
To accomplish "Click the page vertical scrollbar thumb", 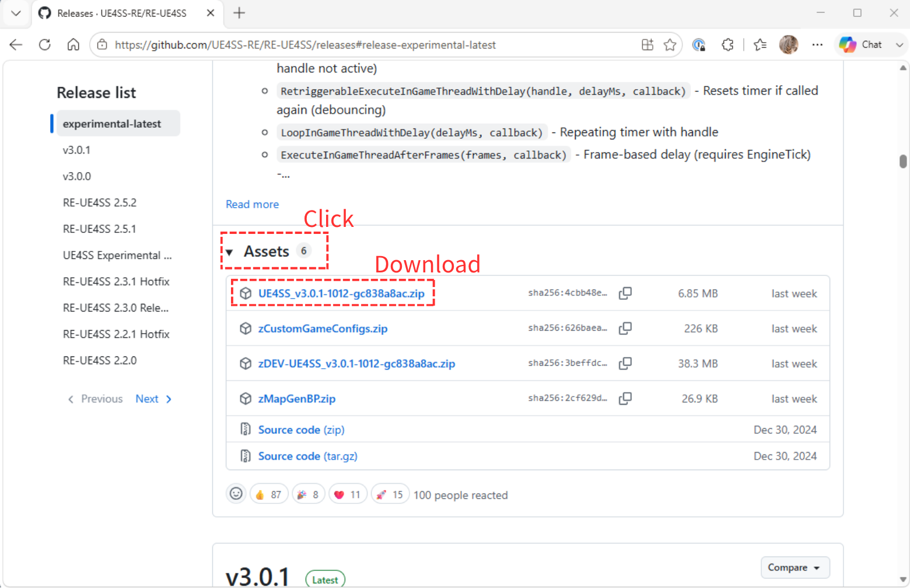I will tap(903, 161).
